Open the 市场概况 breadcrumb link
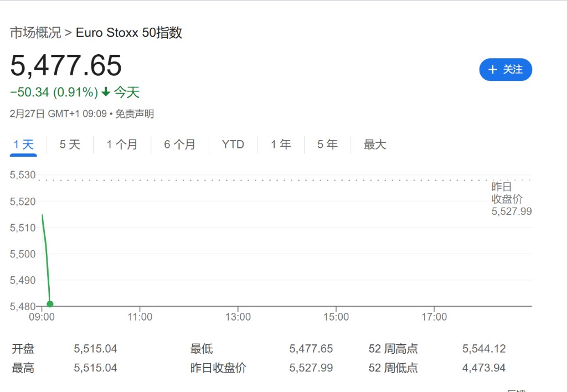Viewport: 567px width, 392px height. pyautogui.click(x=35, y=33)
